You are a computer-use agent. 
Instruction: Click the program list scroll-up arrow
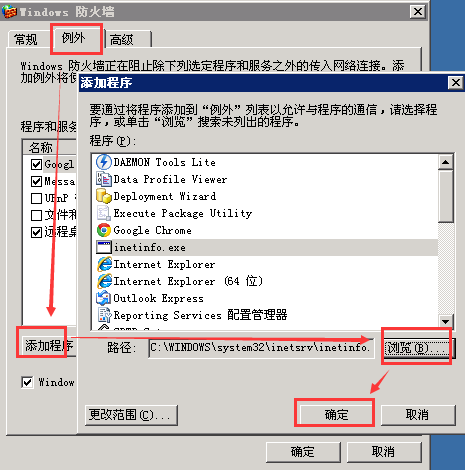(x=445, y=162)
